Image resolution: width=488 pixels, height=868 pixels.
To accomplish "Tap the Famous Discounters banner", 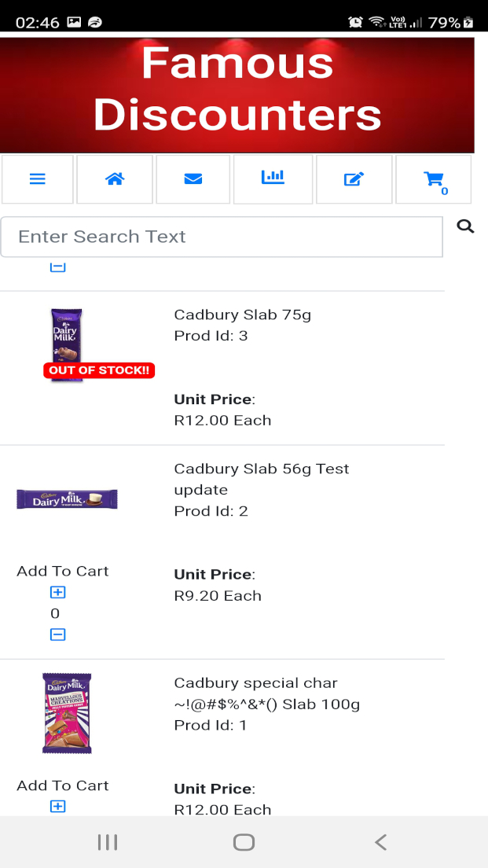I will 237,94.
